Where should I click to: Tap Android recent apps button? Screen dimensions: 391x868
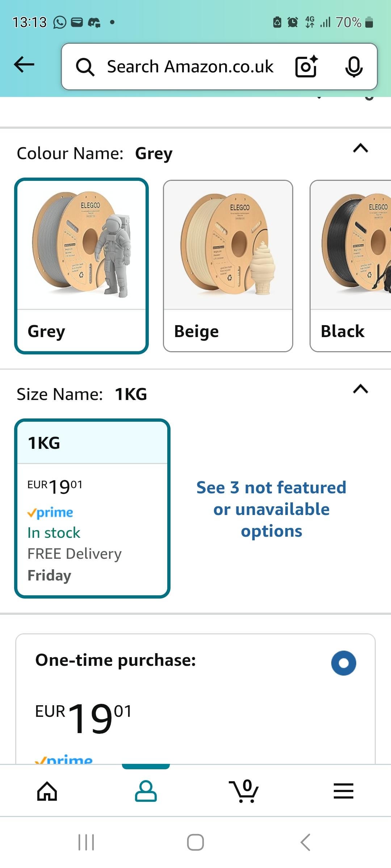[86, 842]
